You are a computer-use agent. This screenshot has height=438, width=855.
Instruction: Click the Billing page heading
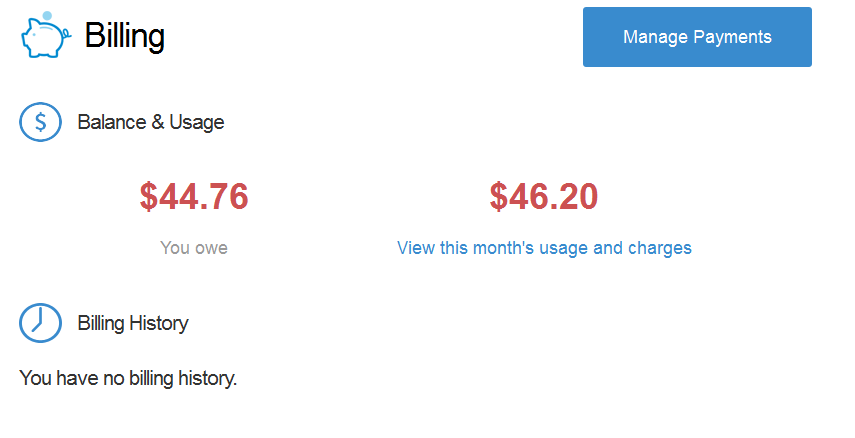point(125,36)
